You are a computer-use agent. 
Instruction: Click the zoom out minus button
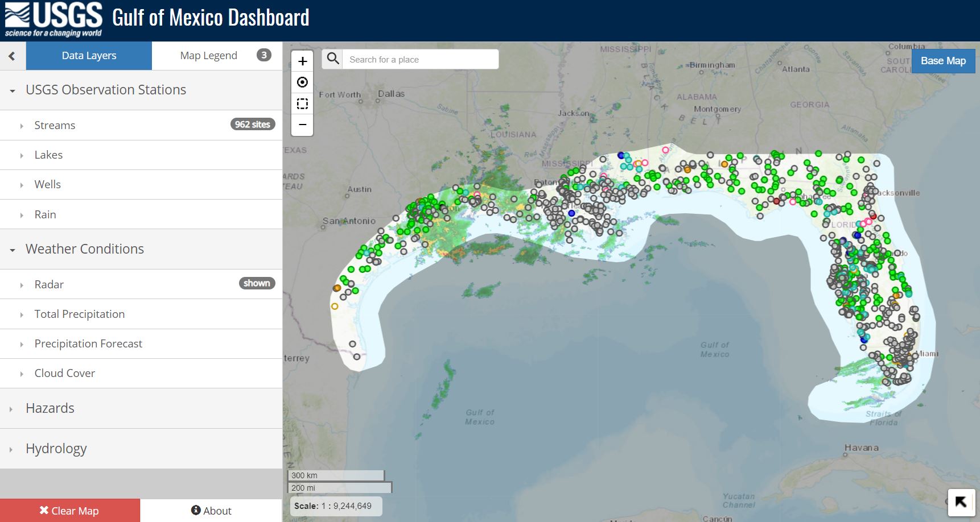coord(302,125)
